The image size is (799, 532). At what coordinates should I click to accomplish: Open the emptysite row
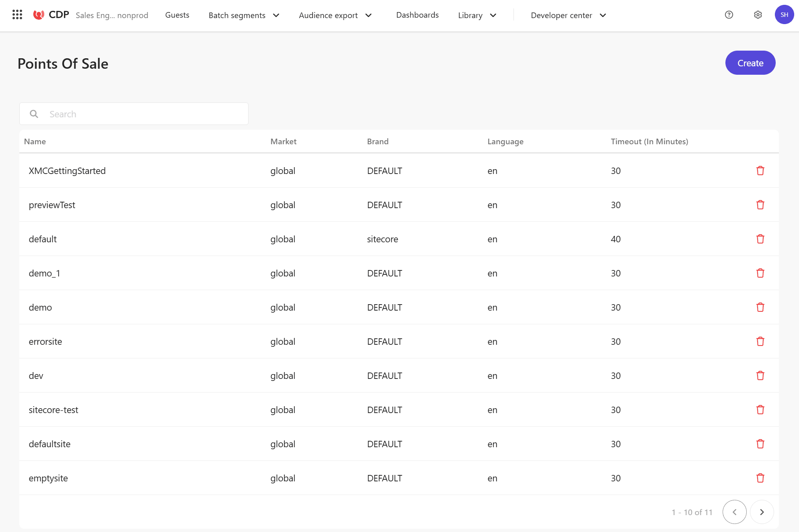399,478
